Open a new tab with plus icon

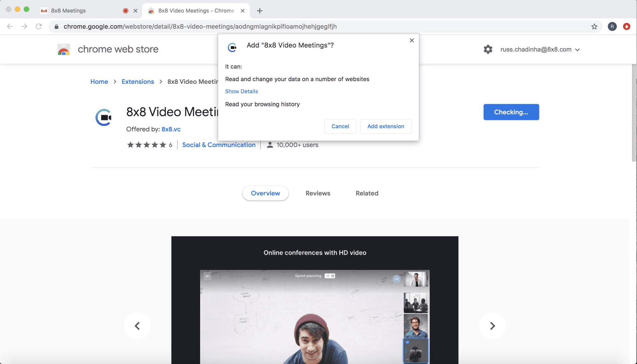tap(260, 11)
